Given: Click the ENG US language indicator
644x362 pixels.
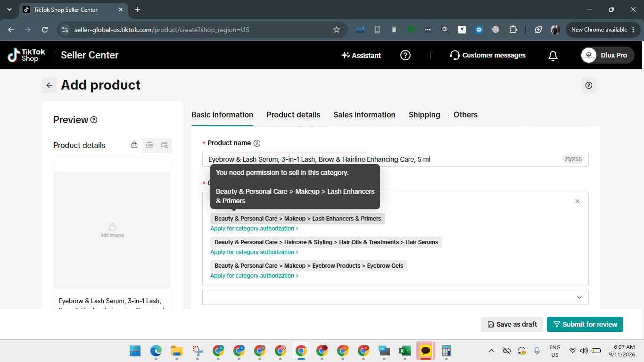Looking at the screenshot, I should point(555,351).
